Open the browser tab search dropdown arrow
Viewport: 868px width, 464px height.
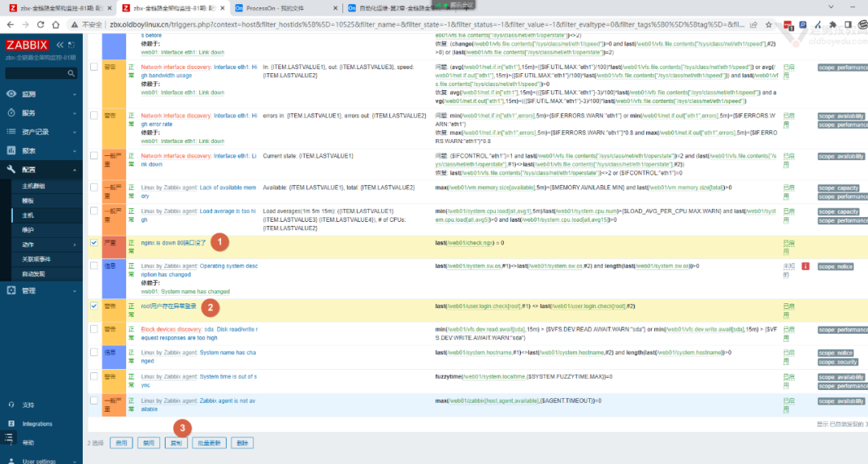tap(831, 7)
